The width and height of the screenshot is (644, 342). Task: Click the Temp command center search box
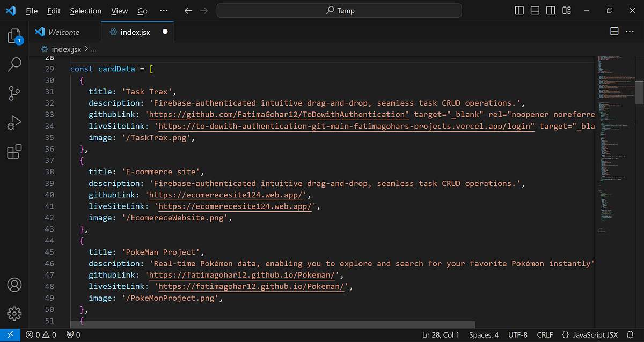pos(339,10)
